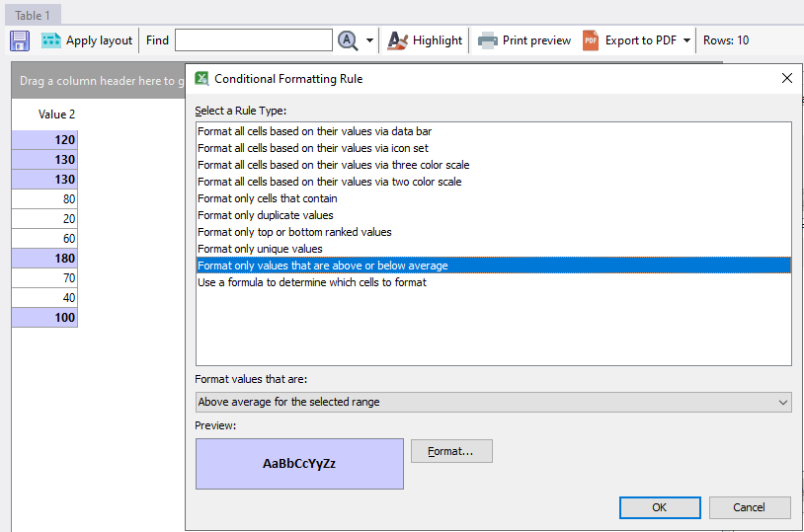Click the dialog title bar Excel icon
Viewport: 804px width, 532px height.
tap(201, 79)
